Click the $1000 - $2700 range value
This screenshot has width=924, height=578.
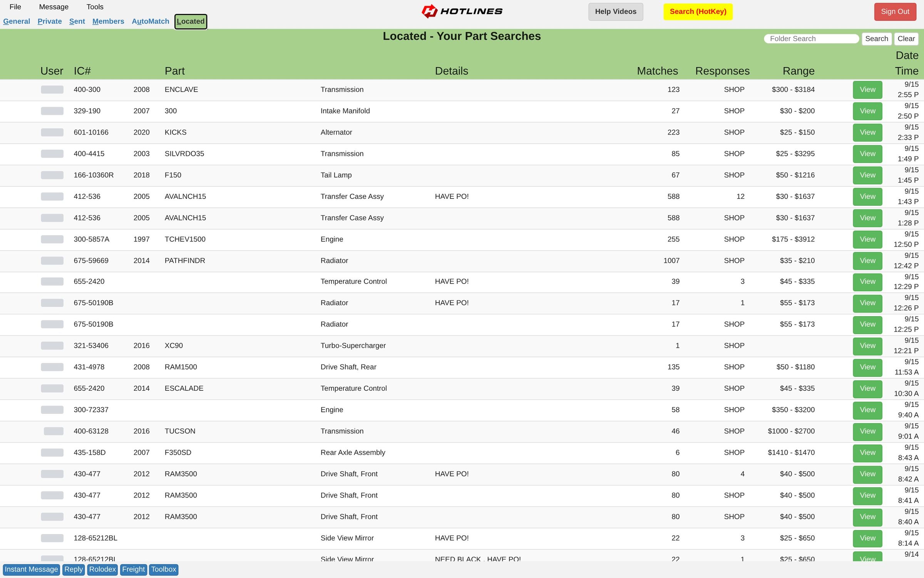click(791, 431)
